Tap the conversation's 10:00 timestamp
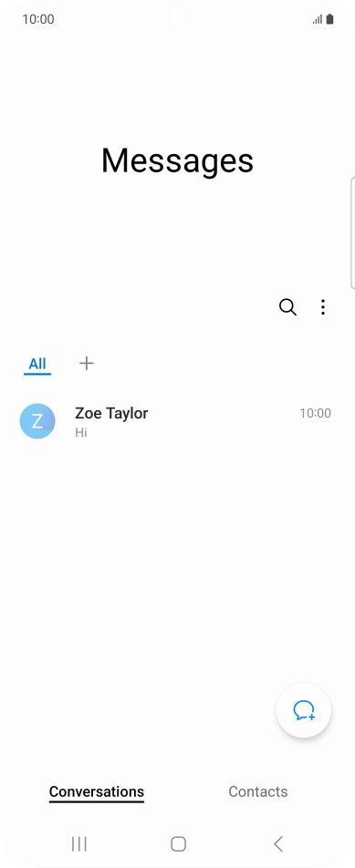 315,413
